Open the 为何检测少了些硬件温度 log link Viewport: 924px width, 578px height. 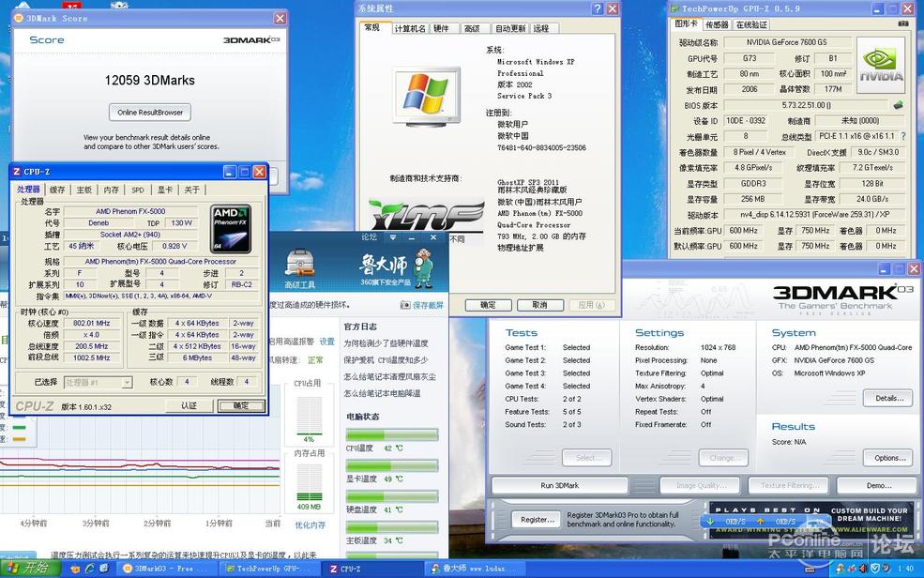point(386,343)
